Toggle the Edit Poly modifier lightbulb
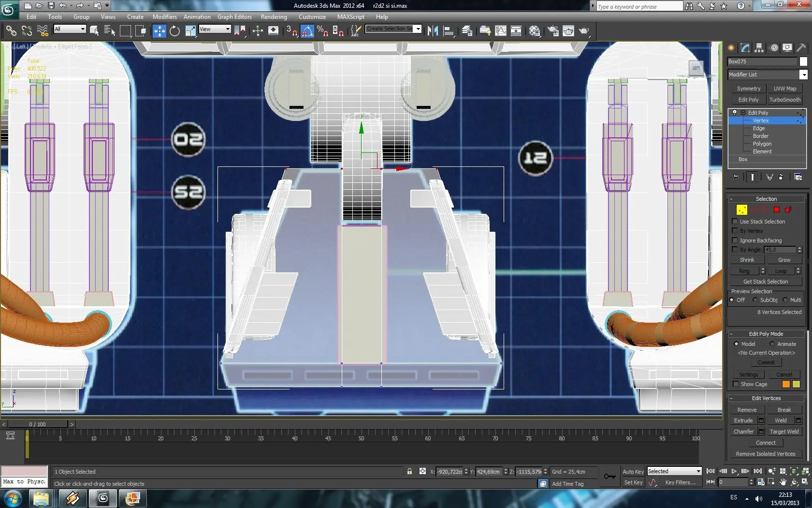The width and height of the screenshot is (812, 508). [x=735, y=113]
